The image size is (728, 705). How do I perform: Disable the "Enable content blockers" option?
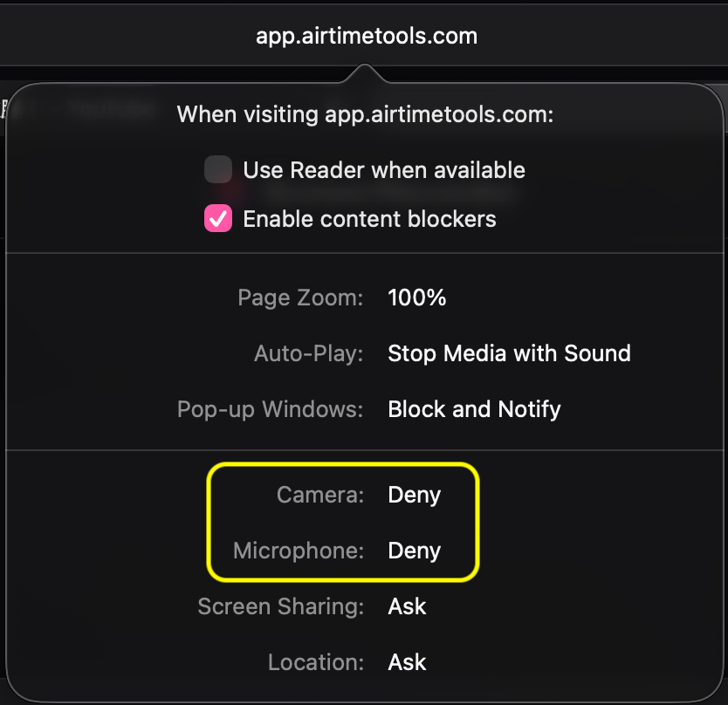point(217,218)
